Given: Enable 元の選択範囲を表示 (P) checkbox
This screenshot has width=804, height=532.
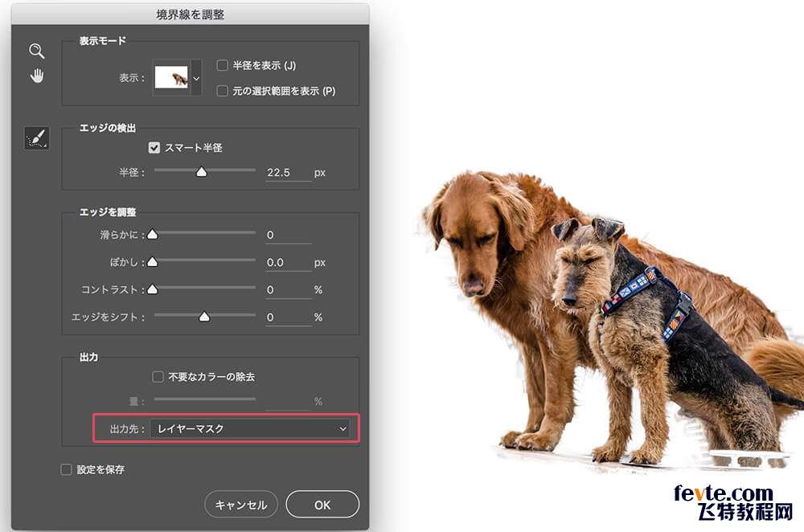Looking at the screenshot, I should pos(222,91).
